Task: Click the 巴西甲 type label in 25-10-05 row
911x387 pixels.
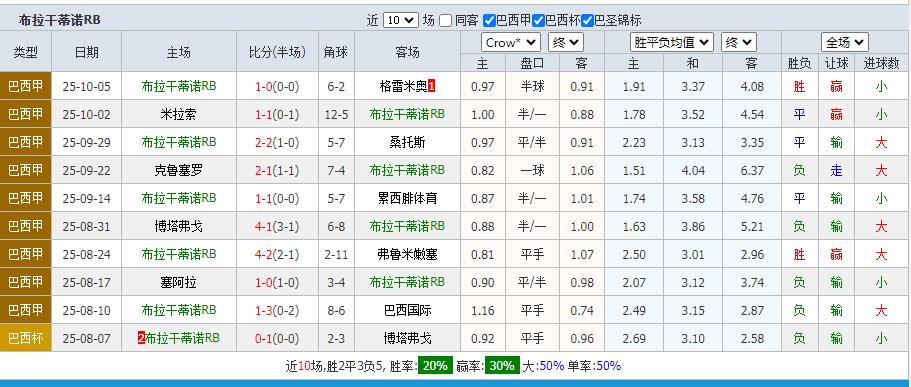Action: point(26,87)
